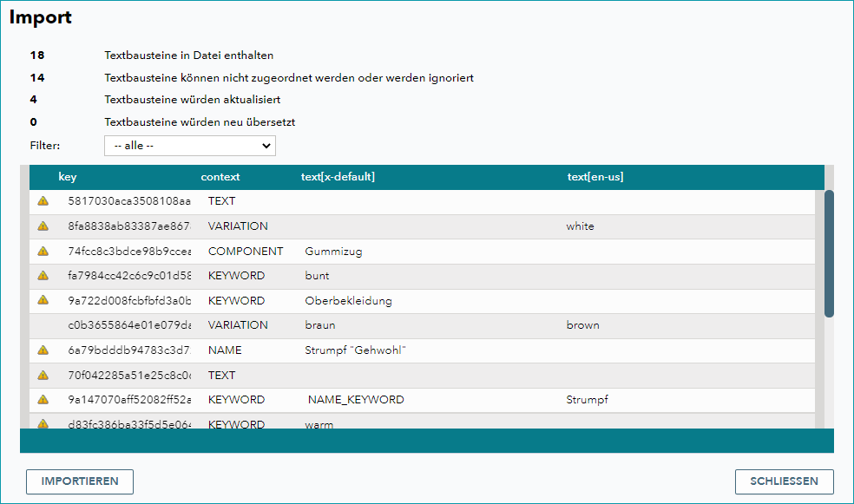Click the 'NAME_KEYWORD' text cell
The width and height of the screenshot is (854, 504).
click(x=356, y=400)
